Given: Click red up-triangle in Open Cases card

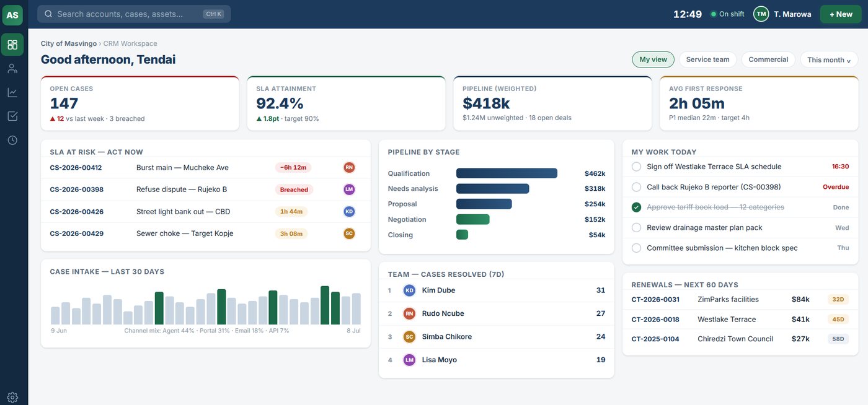Looking at the screenshot, I should click(x=53, y=118).
